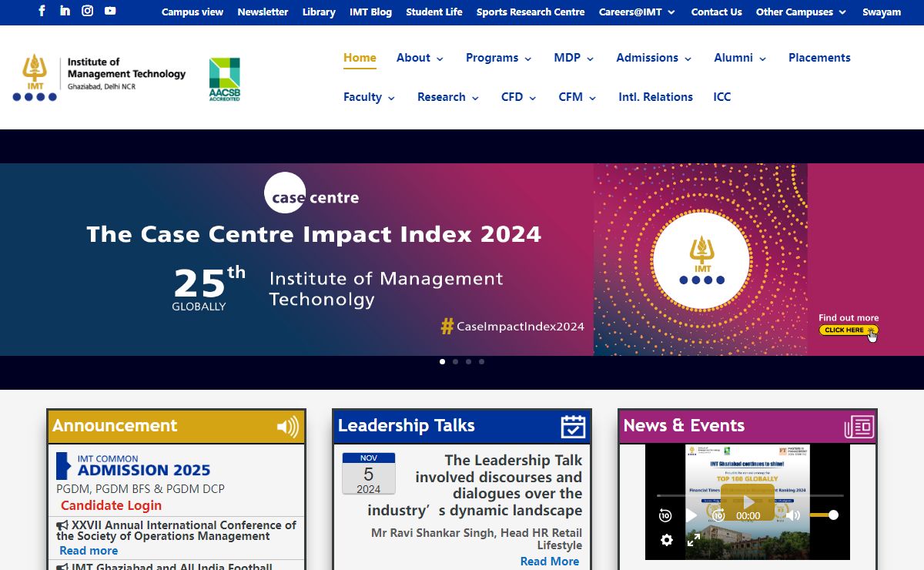Rewind video 10 seconds
924x570 pixels.
coord(665,515)
